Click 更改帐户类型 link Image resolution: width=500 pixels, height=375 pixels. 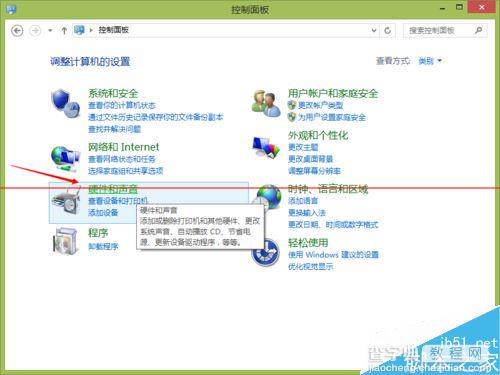tap(320, 105)
